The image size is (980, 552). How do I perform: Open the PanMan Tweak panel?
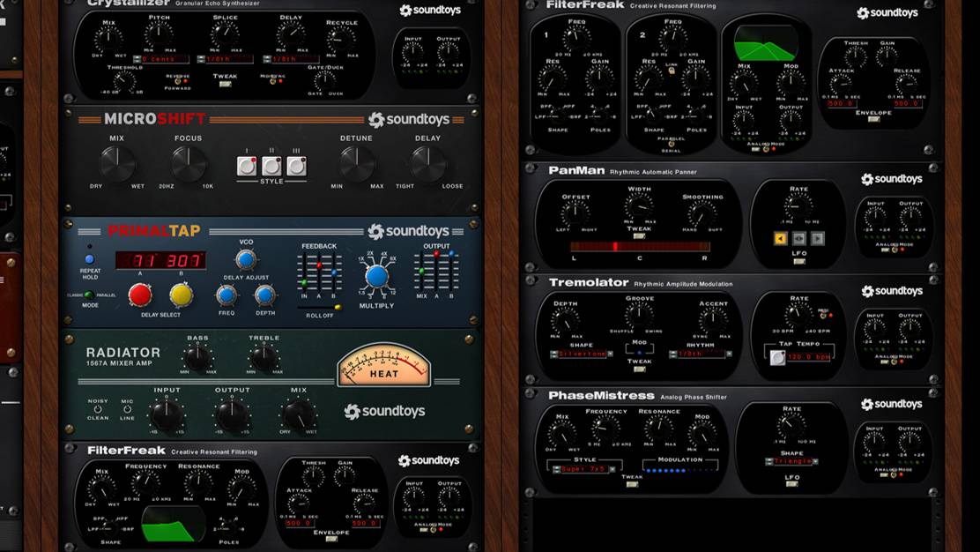tap(639, 236)
